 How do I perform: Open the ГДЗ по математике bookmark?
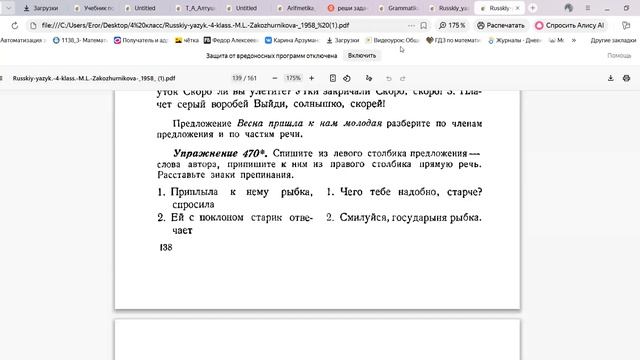pos(453,40)
